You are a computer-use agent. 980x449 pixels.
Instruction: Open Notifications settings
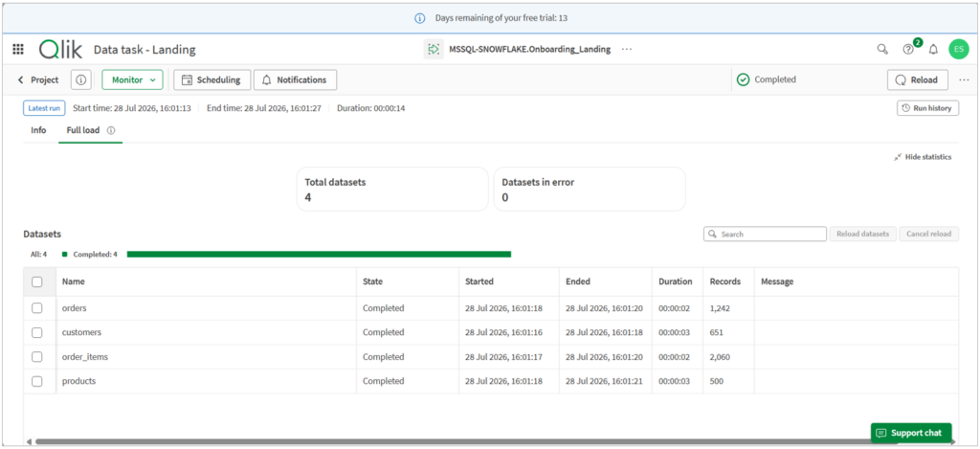click(295, 80)
